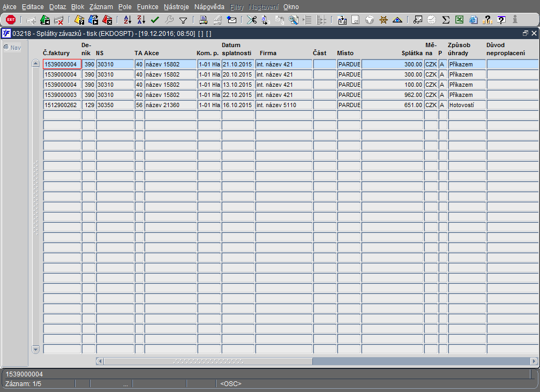Open the Funkce menu
The height and width of the screenshot is (392, 540).
(147, 7)
